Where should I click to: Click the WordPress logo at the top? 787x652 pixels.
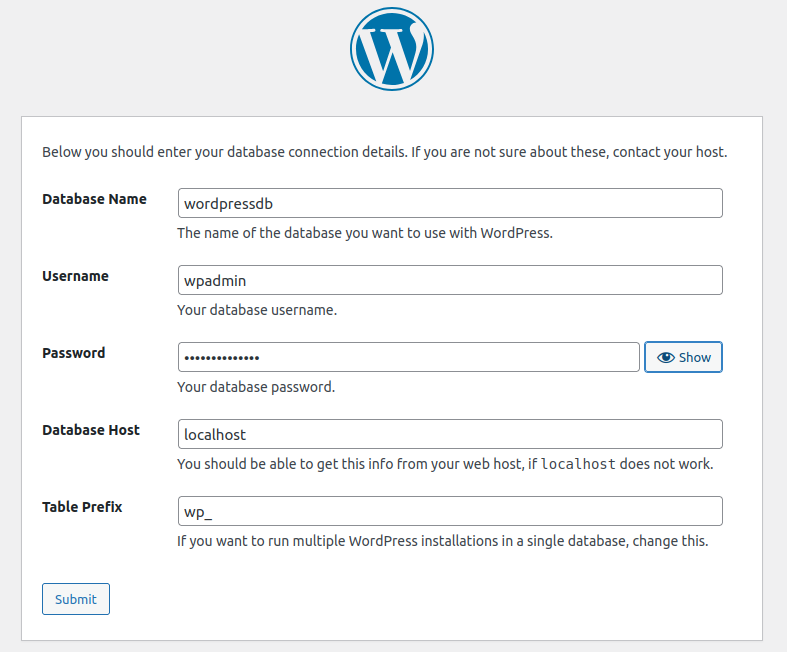pos(392,49)
